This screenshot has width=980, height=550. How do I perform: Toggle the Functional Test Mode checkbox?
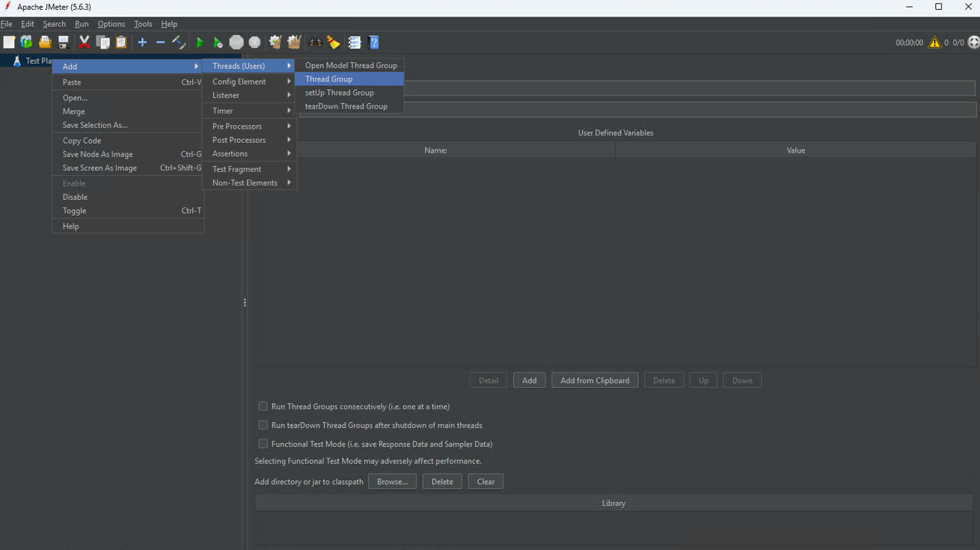(x=263, y=444)
